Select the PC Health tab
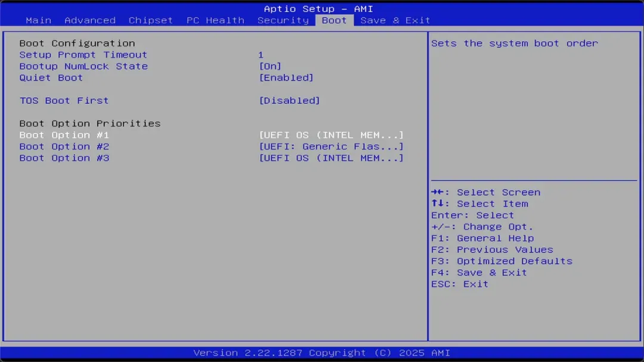This screenshot has width=644, height=362. [215, 20]
